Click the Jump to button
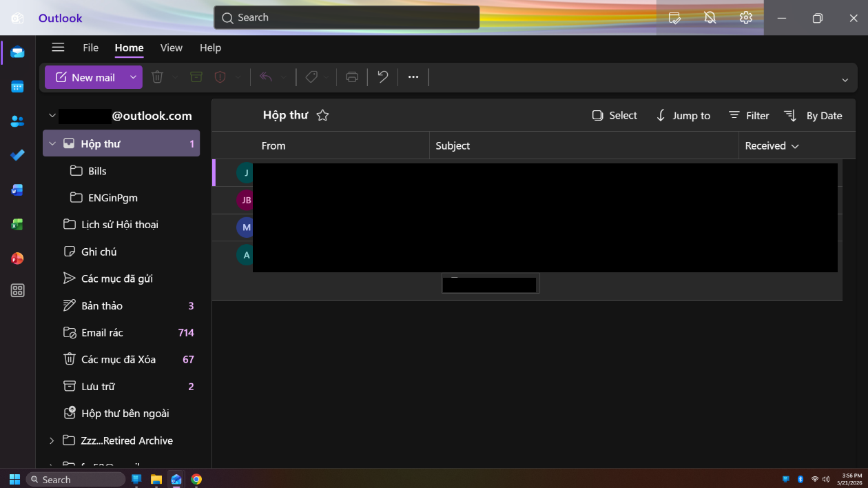 (x=683, y=116)
